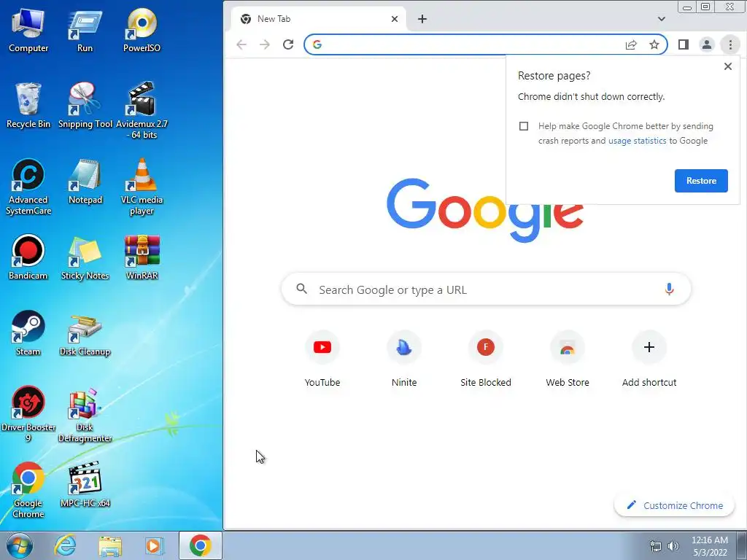
Task: Select the Notepad desktop shortcut
Action: click(85, 182)
